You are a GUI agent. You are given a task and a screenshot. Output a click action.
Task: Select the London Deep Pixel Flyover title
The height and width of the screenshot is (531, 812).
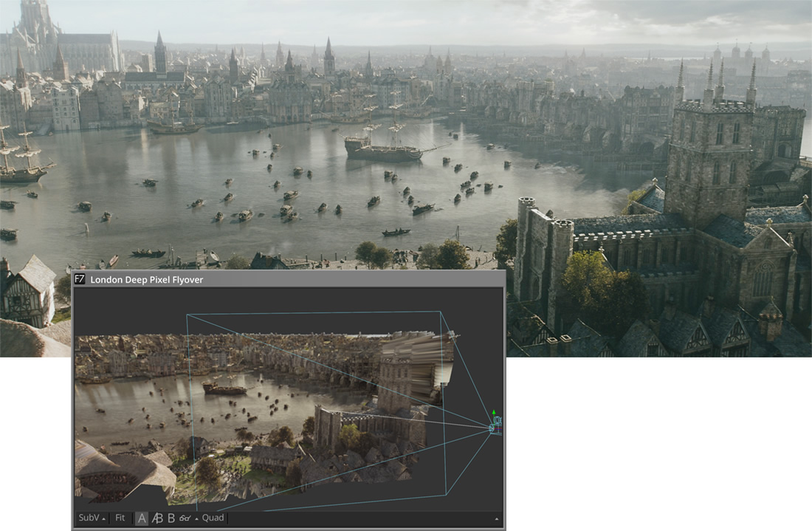[x=146, y=280]
